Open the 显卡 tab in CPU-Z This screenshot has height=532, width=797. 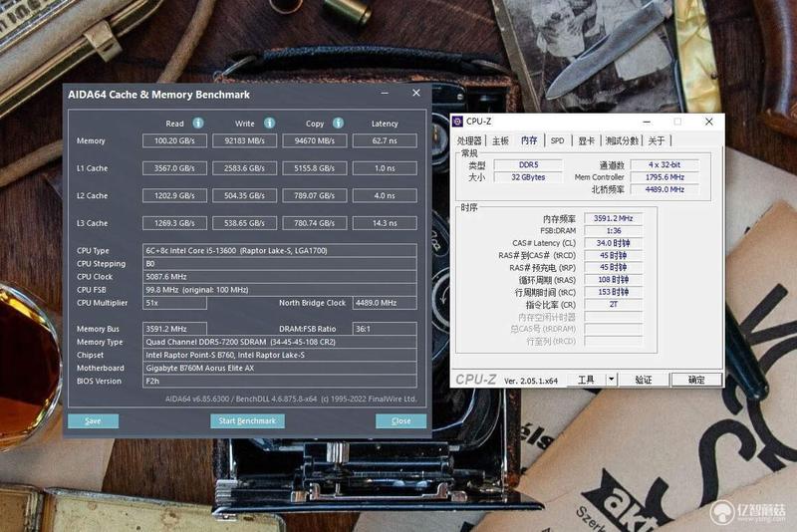click(586, 140)
